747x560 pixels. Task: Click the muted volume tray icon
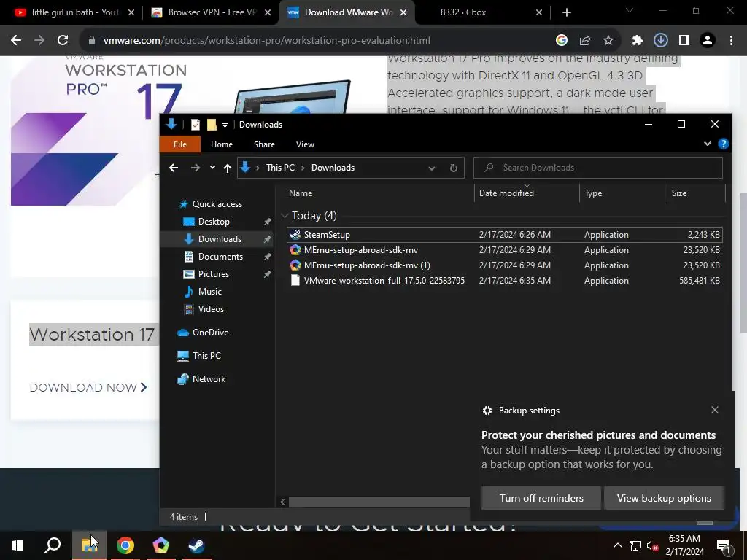pyautogui.click(x=652, y=545)
